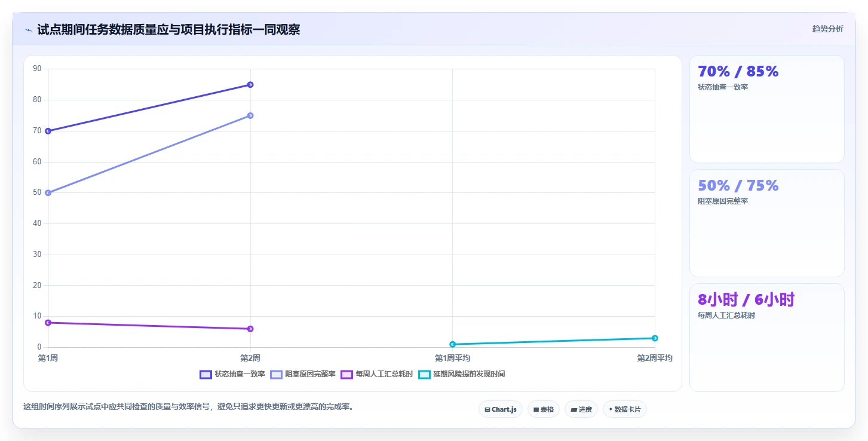This screenshot has width=868, height=441.
Task: Select the 70 data point at 第1周
Action: tap(48, 131)
